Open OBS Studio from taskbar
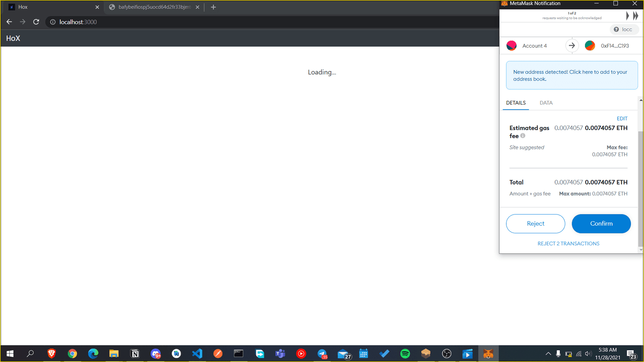The width and height of the screenshot is (644, 362). point(447,354)
